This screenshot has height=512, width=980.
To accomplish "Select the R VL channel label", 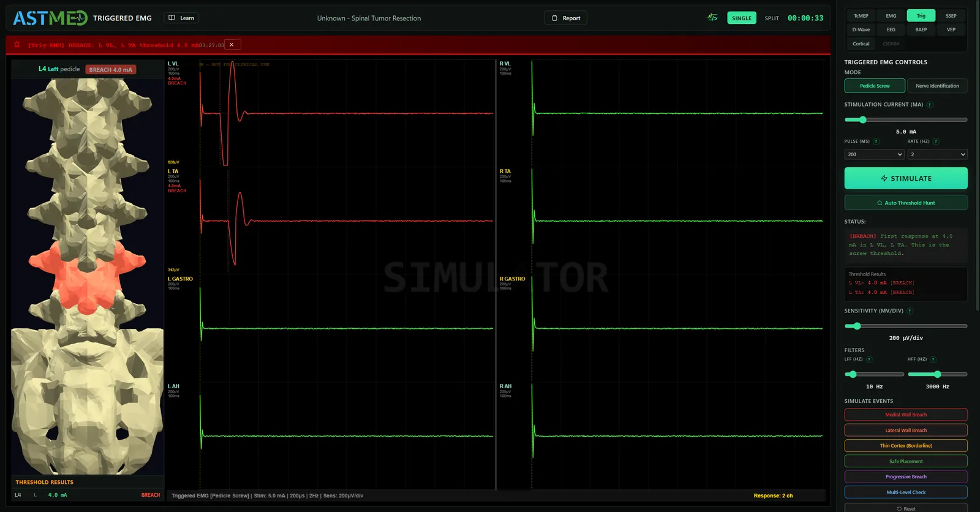I will [505, 64].
